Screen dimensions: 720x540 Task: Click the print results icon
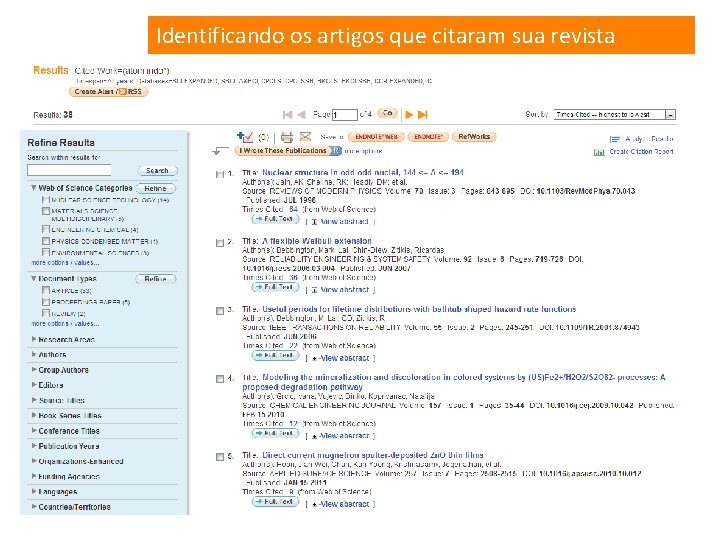tap(287, 137)
